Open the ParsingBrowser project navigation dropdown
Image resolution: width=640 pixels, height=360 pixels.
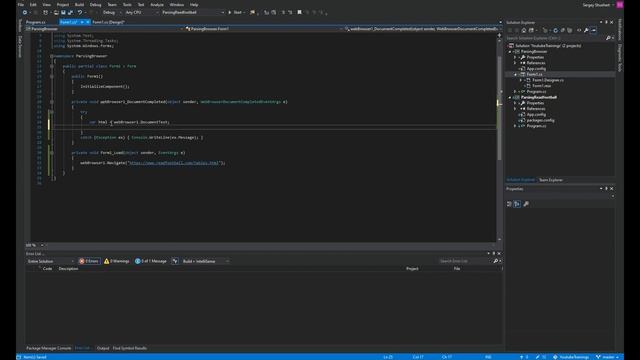tap(104, 29)
